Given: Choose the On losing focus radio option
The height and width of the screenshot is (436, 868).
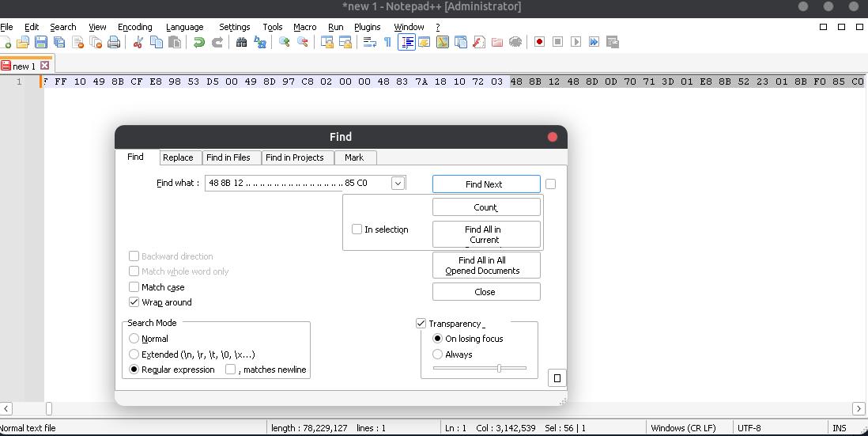Looking at the screenshot, I should pyautogui.click(x=437, y=338).
